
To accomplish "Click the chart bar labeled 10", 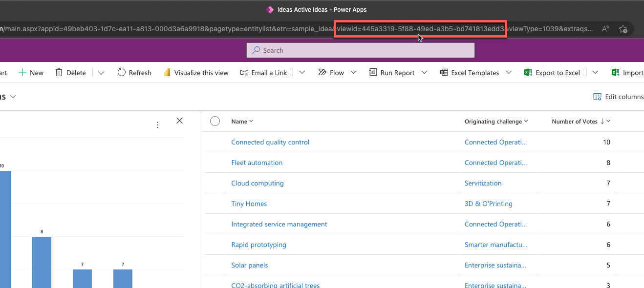I will pos(5,229).
